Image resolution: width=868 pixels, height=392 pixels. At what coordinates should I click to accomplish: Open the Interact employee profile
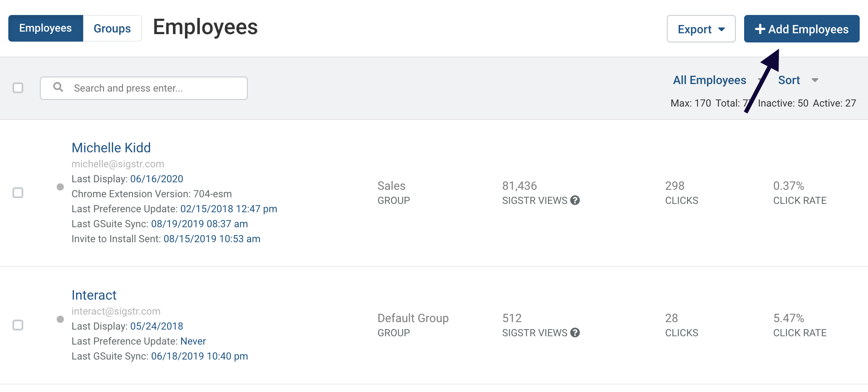(x=94, y=295)
